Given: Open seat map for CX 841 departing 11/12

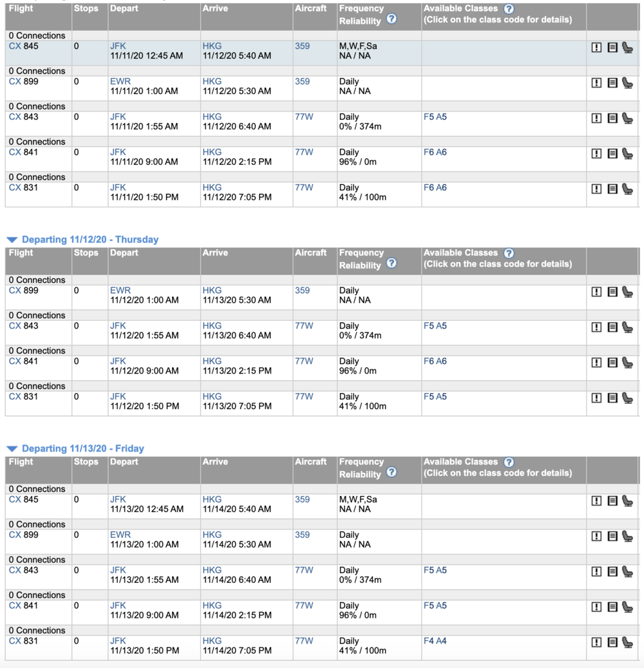Looking at the screenshot, I should 627,363.
